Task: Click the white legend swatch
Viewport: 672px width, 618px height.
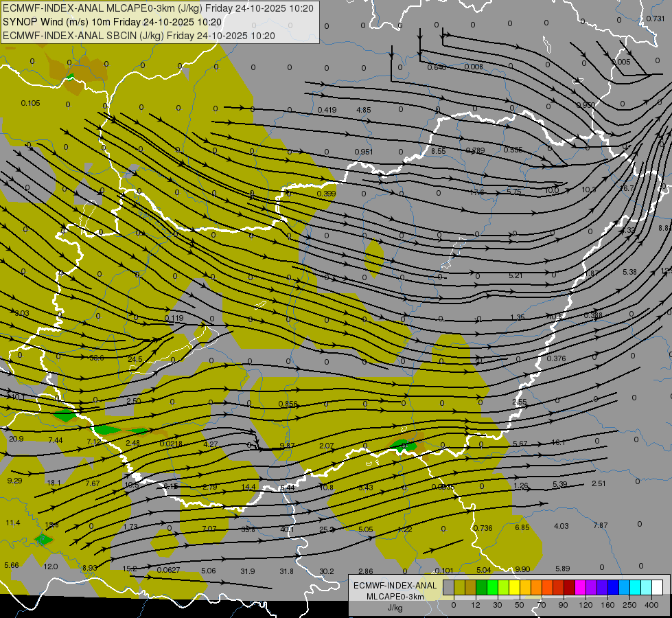Action: (657, 588)
